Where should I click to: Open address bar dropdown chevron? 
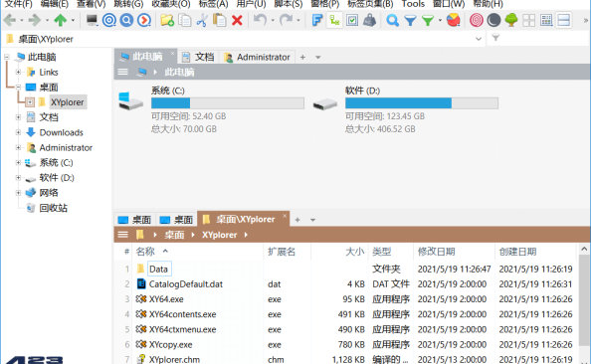tap(479, 39)
